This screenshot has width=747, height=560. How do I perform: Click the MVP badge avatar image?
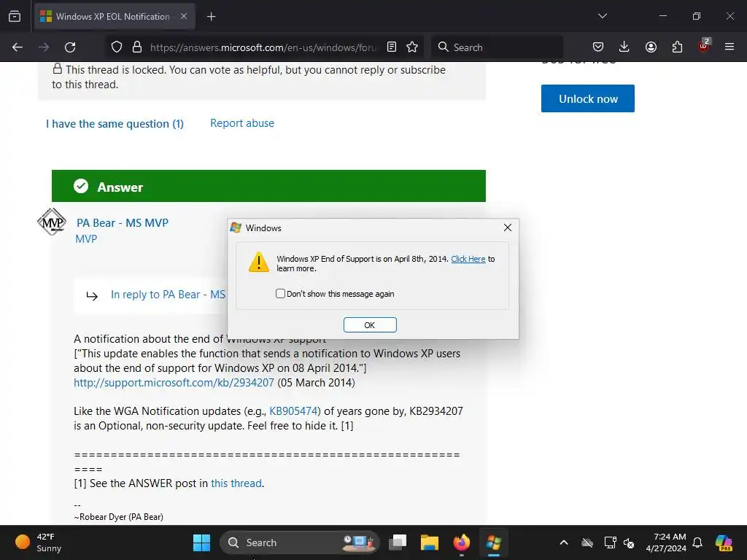(52, 222)
